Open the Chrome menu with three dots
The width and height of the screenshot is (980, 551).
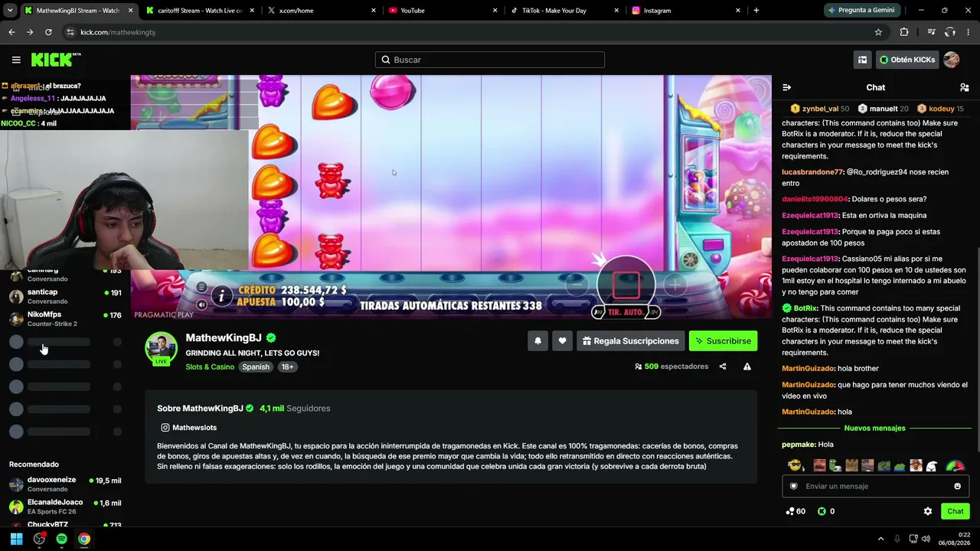click(969, 32)
